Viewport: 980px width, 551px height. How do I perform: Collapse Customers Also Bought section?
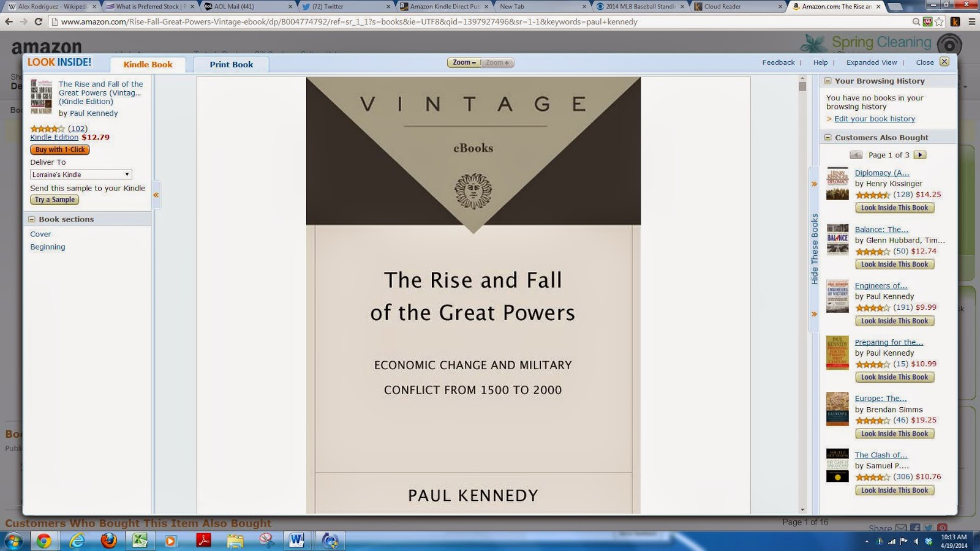827,138
